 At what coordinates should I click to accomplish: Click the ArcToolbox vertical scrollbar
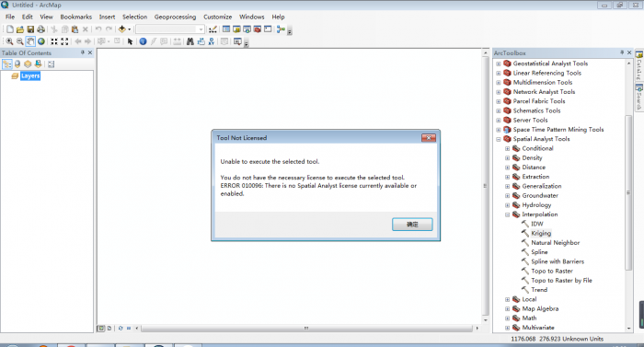click(x=628, y=192)
